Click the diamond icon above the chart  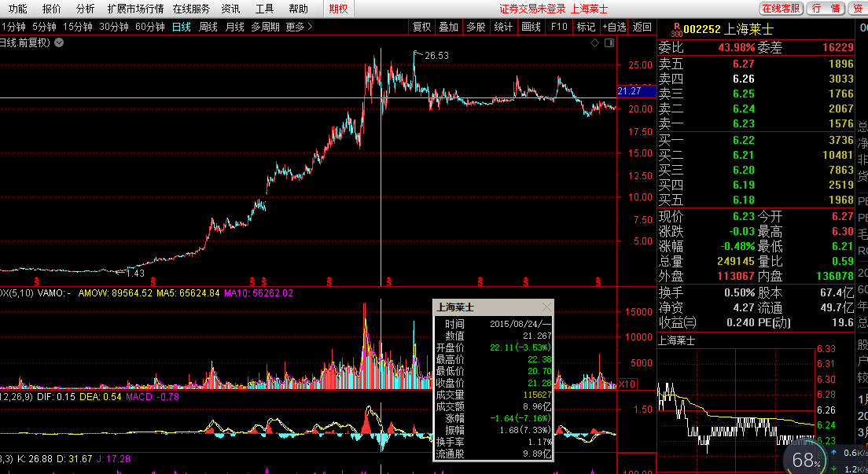[x=594, y=43]
